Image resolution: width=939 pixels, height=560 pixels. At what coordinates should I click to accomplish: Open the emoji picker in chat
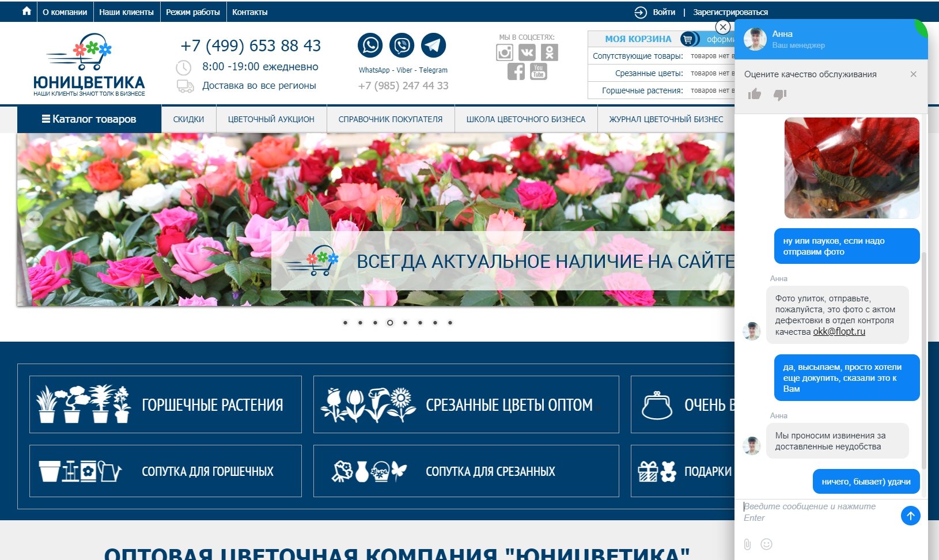coord(766,544)
